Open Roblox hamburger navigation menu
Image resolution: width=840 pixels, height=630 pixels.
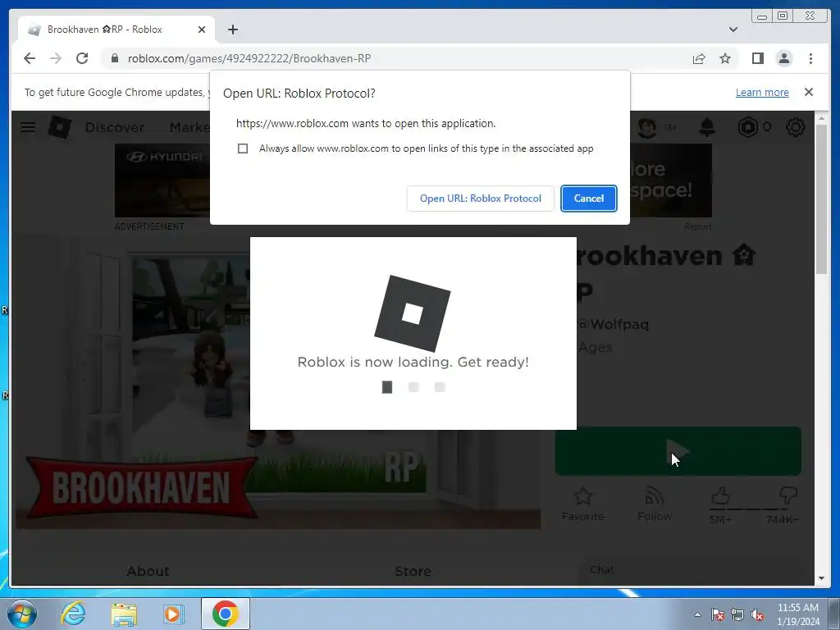point(28,127)
